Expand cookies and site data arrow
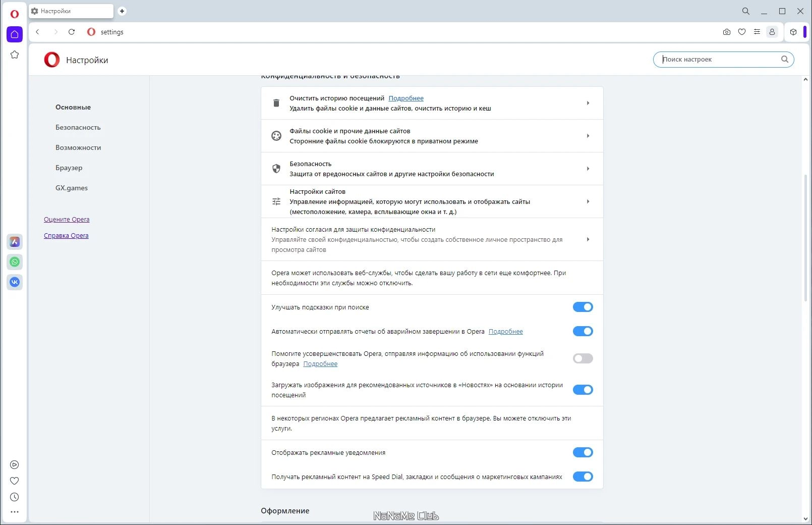Image resolution: width=812 pixels, height=525 pixels. click(588, 136)
